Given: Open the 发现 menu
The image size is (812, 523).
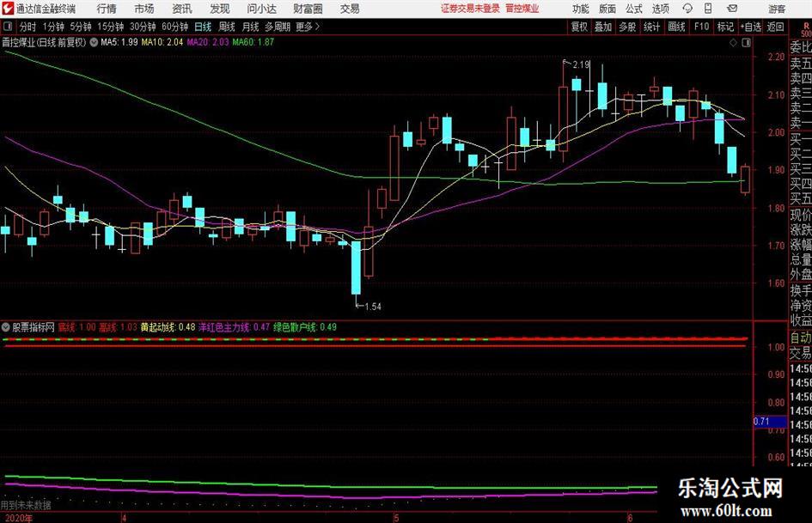Looking at the screenshot, I should coord(220,9).
